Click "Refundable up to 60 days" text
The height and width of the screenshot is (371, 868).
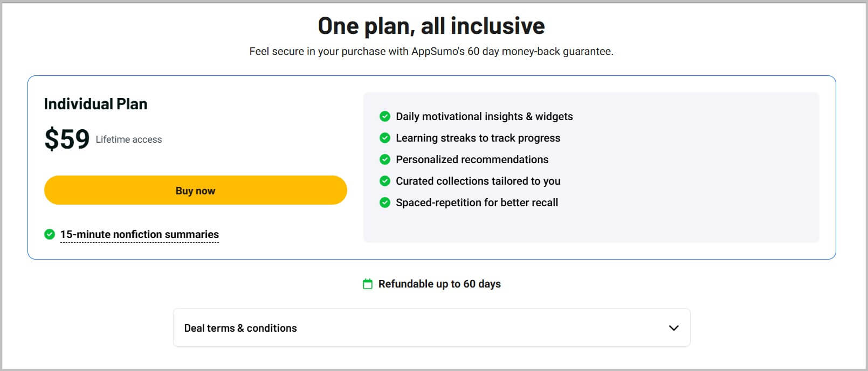coord(439,284)
